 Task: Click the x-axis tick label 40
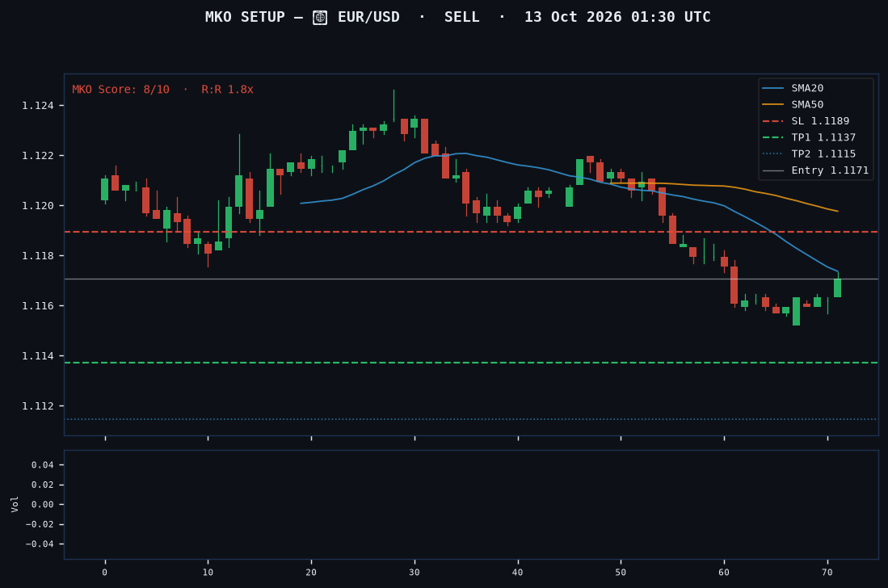pyautogui.click(x=517, y=573)
